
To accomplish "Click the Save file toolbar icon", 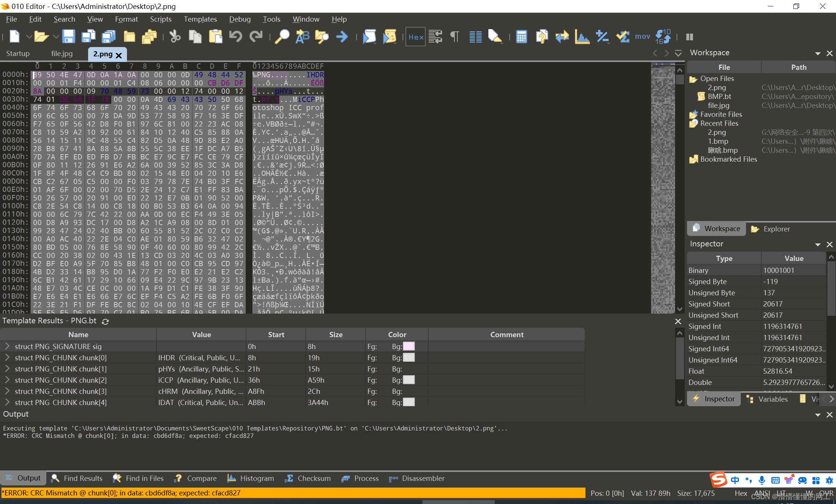I will (x=68, y=37).
